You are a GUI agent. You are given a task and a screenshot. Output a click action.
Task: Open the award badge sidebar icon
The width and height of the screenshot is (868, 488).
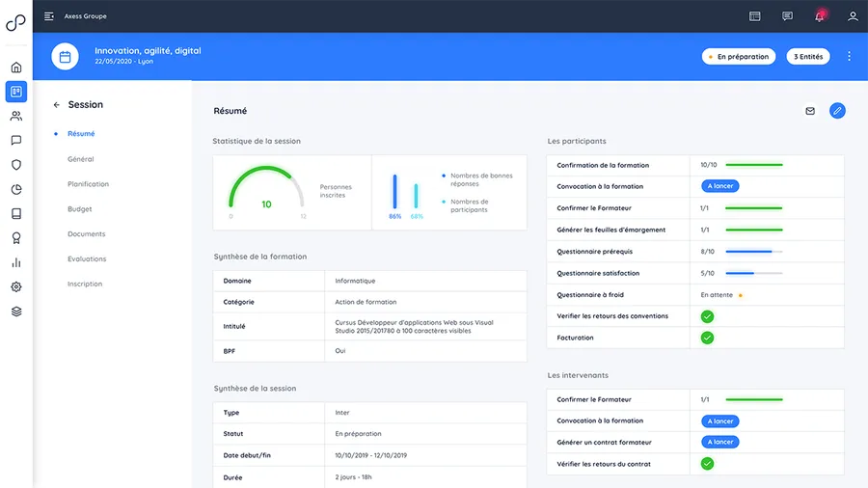point(16,238)
